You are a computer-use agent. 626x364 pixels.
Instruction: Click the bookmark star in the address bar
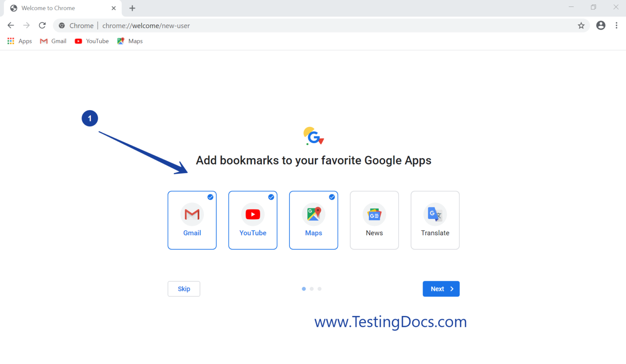(x=581, y=25)
